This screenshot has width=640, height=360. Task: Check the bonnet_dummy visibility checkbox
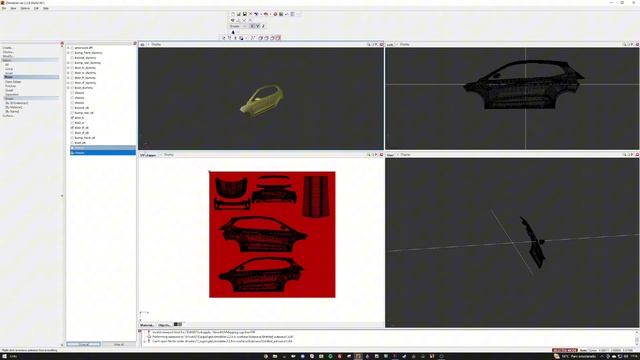(x=72, y=58)
